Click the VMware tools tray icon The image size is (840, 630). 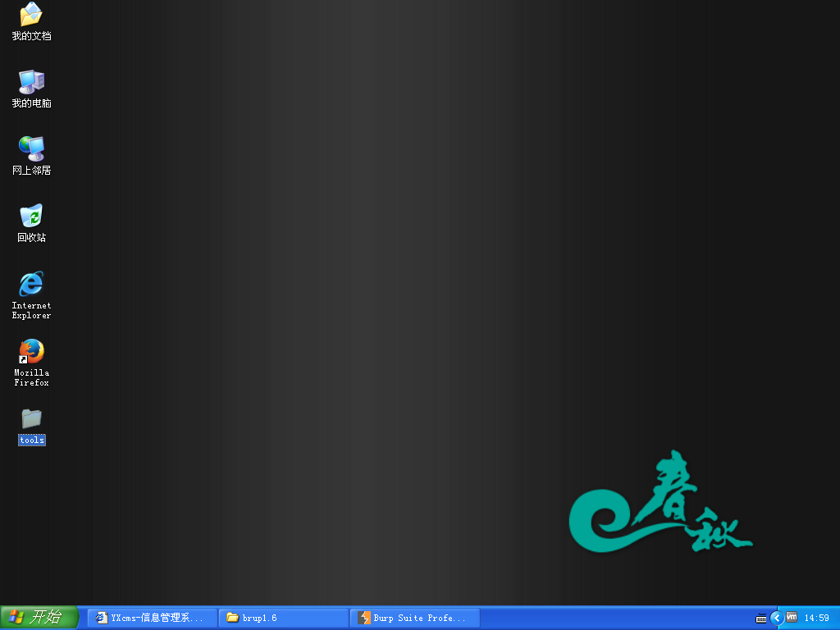pyautogui.click(x=792, y=617)
